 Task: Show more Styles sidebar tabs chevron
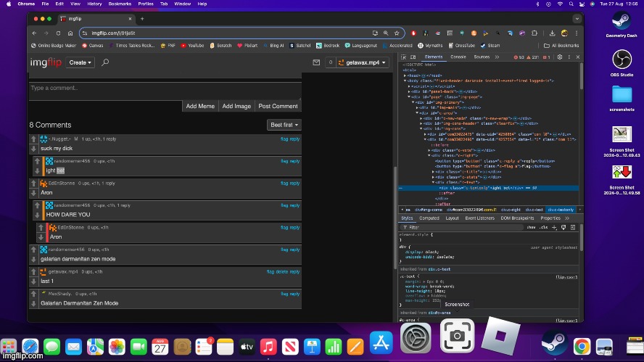(567, 218)
